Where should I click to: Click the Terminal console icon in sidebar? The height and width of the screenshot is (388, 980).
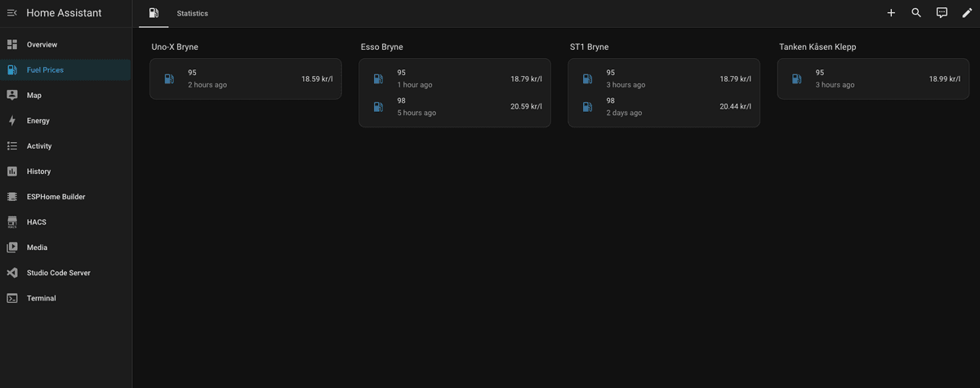click(12, 297)
